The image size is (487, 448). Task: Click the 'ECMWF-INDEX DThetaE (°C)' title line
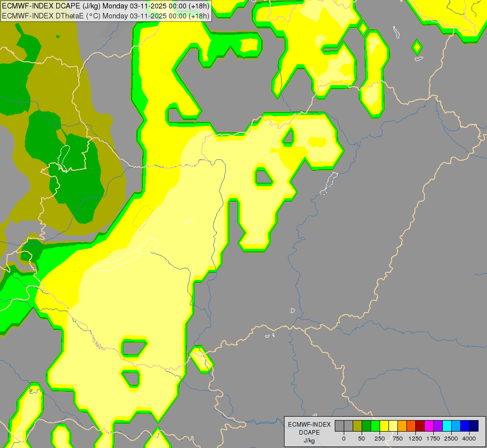105,16
